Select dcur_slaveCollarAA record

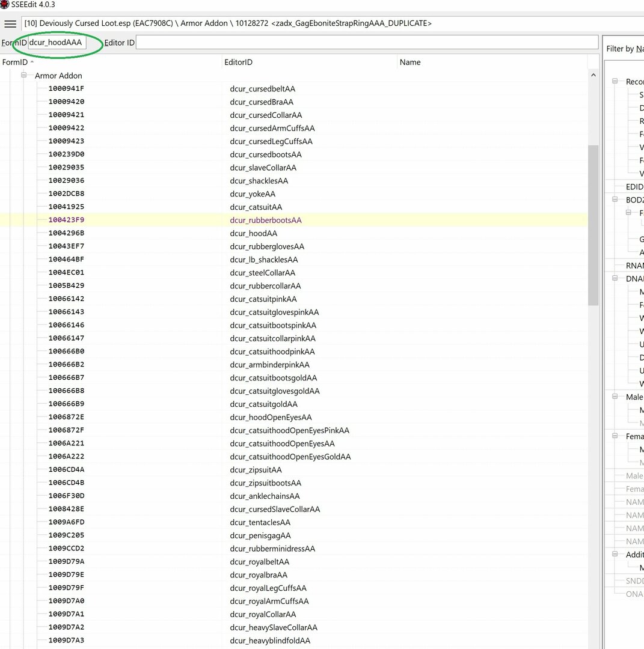tap(294, 168)
